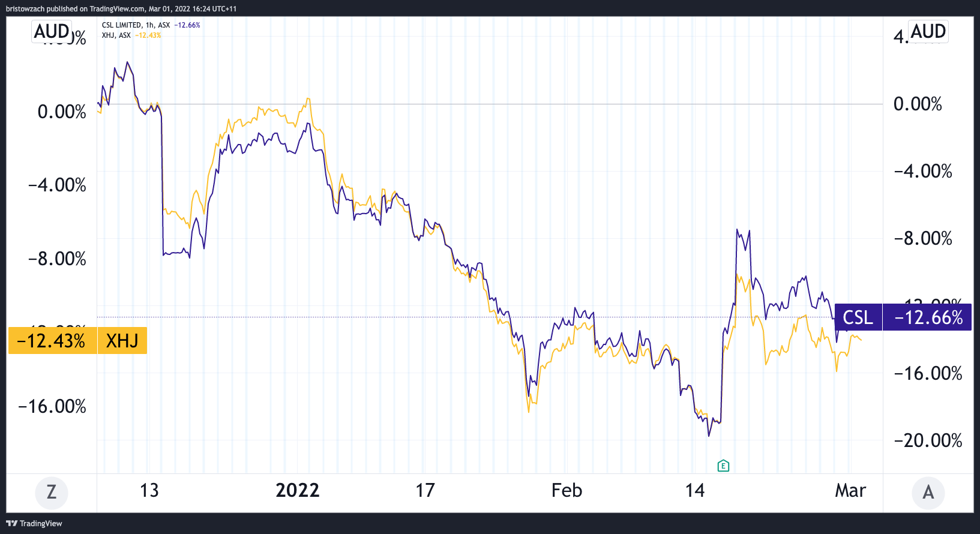Click the right AUD currency label
Screen dimensions: 980x534
tap(928, 31)
